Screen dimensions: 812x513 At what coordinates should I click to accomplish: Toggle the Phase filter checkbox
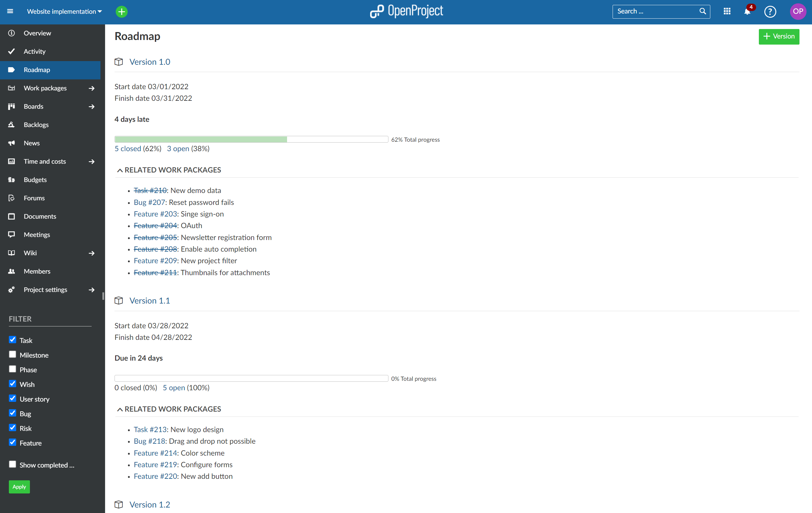coord(13,369)
